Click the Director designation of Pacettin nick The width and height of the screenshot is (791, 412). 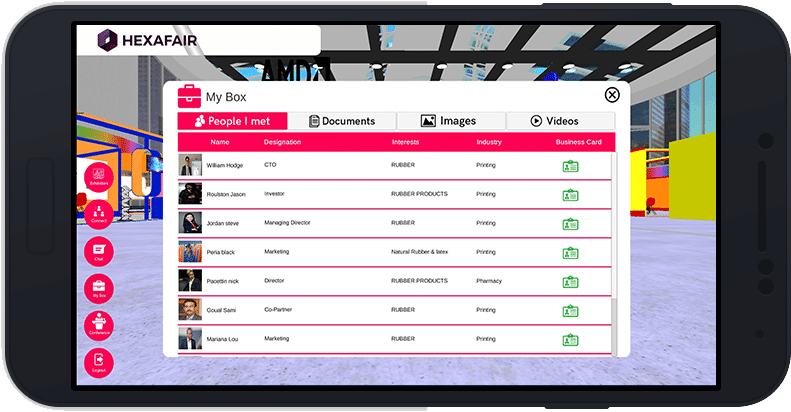(274, 280)
